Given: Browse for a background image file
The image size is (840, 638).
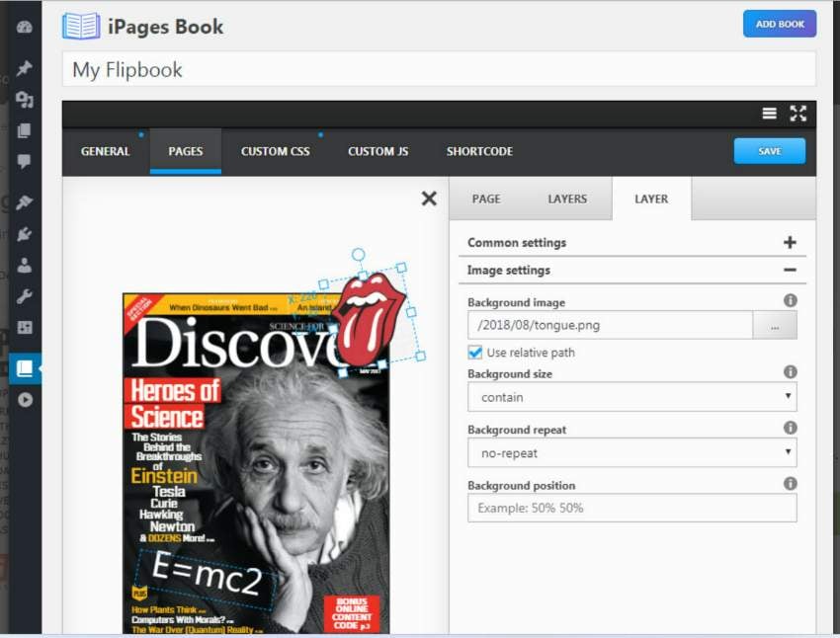Looking at the screenshot, I should tap(776, 325).
